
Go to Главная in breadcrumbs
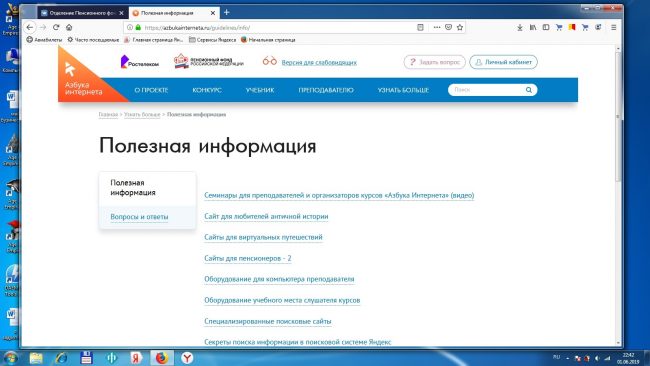pos(108,114)
